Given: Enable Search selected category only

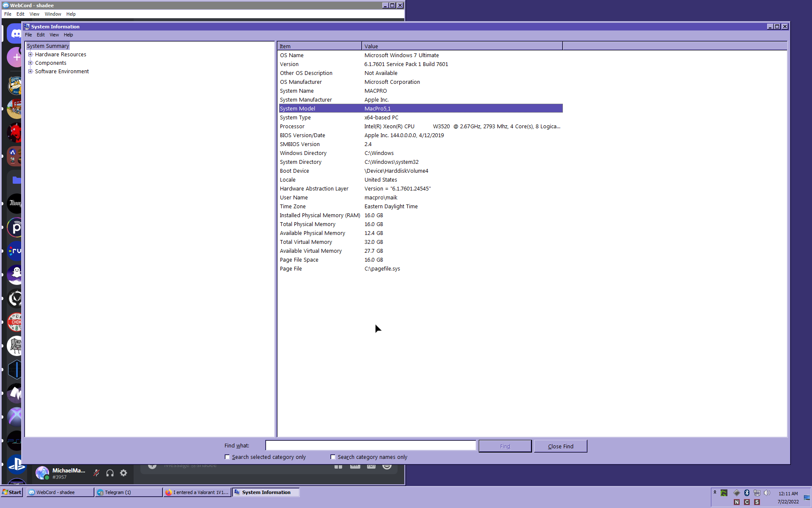Looking at the screenshot, I should coord(227,457).
